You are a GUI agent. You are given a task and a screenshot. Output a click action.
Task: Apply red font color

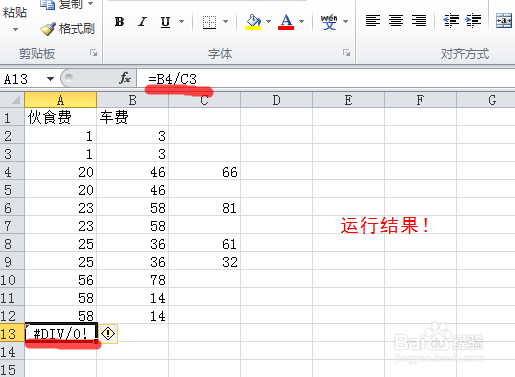pos(286,22)
